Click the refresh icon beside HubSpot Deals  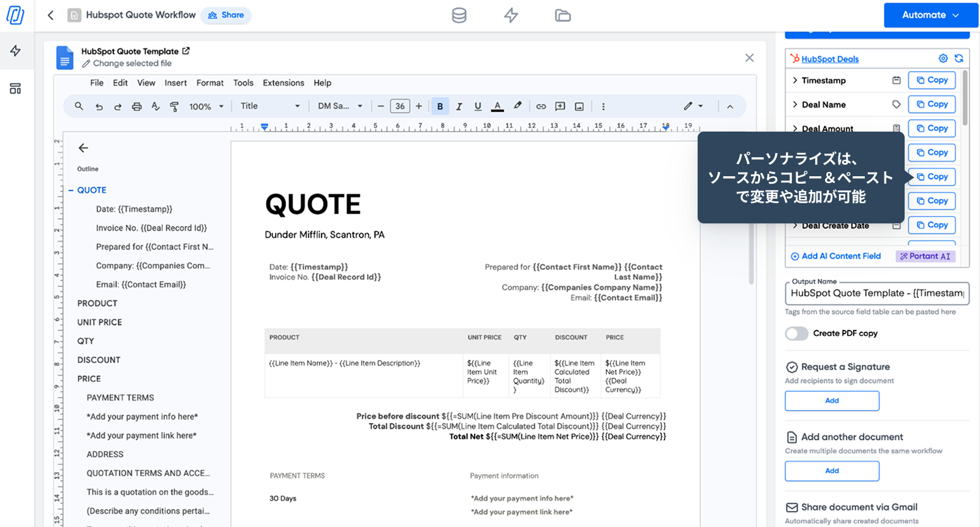(x=959, y=59)
